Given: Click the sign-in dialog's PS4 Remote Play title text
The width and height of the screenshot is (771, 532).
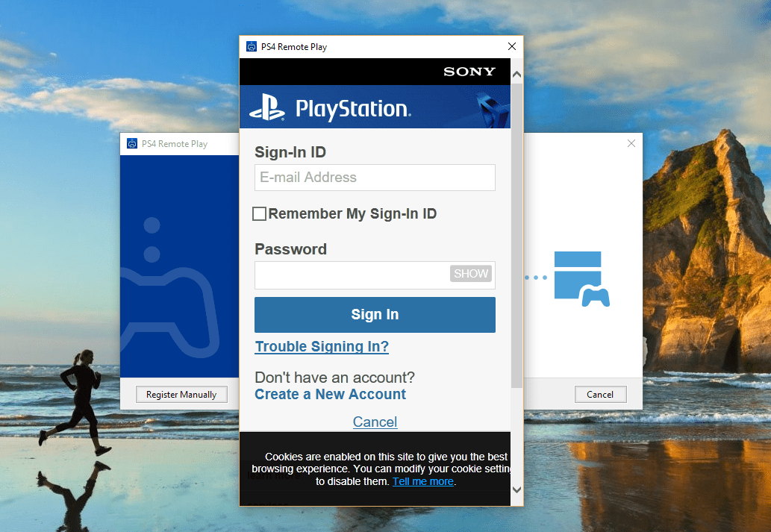Looking at the screenshot, I should (294, 47).
